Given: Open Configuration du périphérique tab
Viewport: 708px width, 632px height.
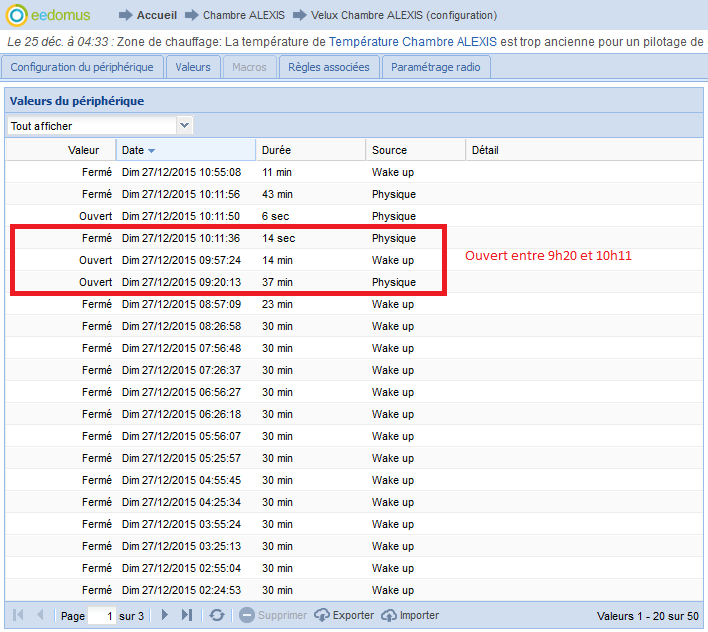Looking at the screenshot, I should [82, 67].
